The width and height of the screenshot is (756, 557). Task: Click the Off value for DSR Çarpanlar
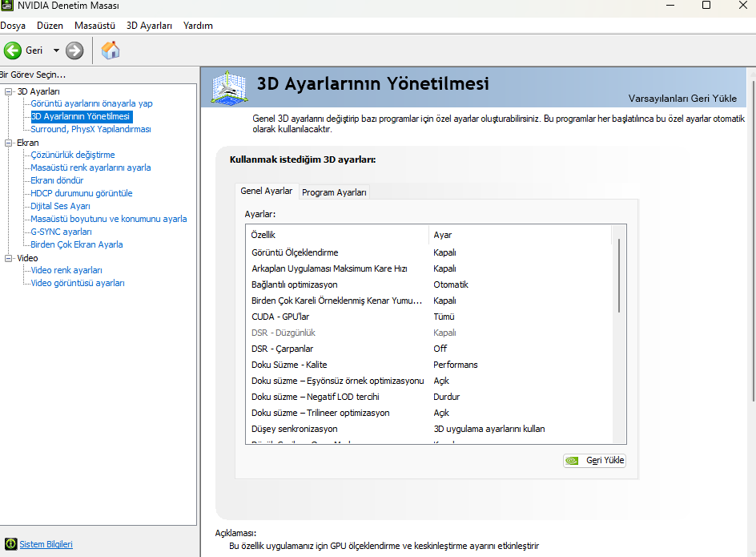tap(440, 349)
